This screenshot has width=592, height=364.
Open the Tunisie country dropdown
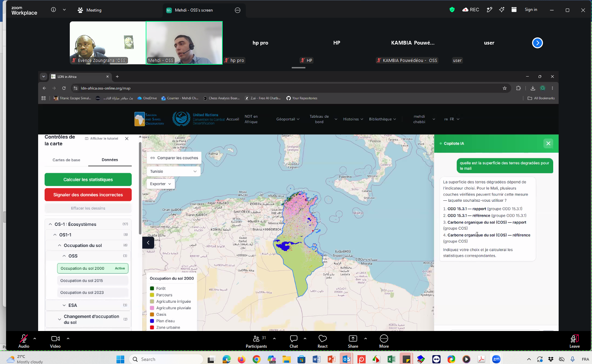pos(173,171)
